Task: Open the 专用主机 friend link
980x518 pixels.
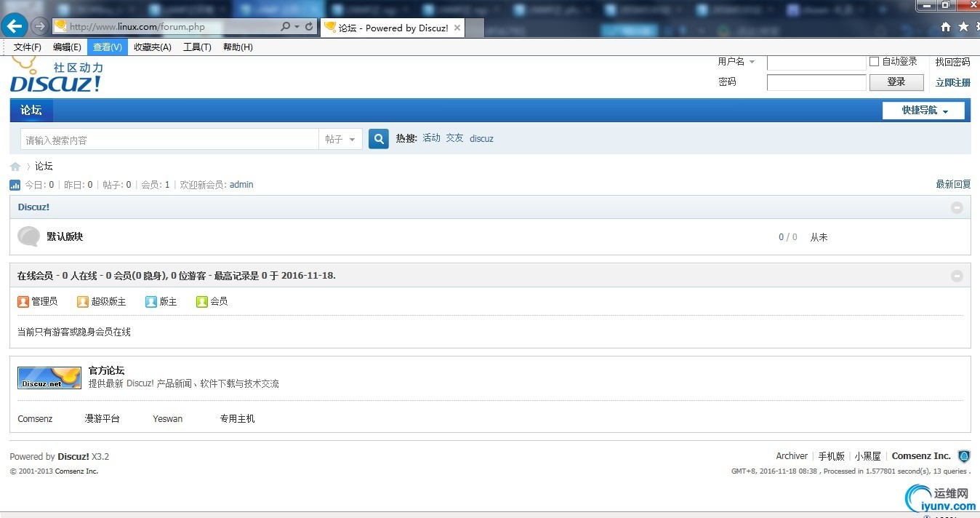Action: click(x=238, y=419)
